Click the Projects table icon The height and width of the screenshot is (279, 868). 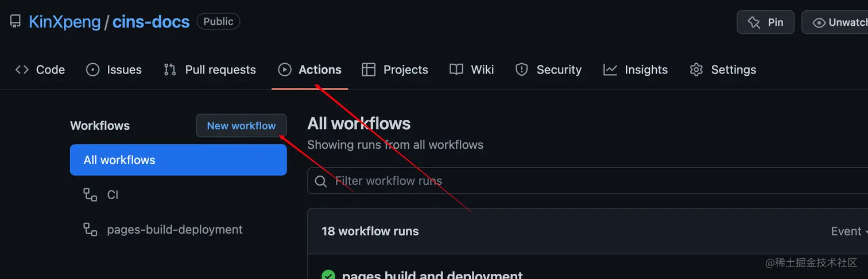coord(369,69)
